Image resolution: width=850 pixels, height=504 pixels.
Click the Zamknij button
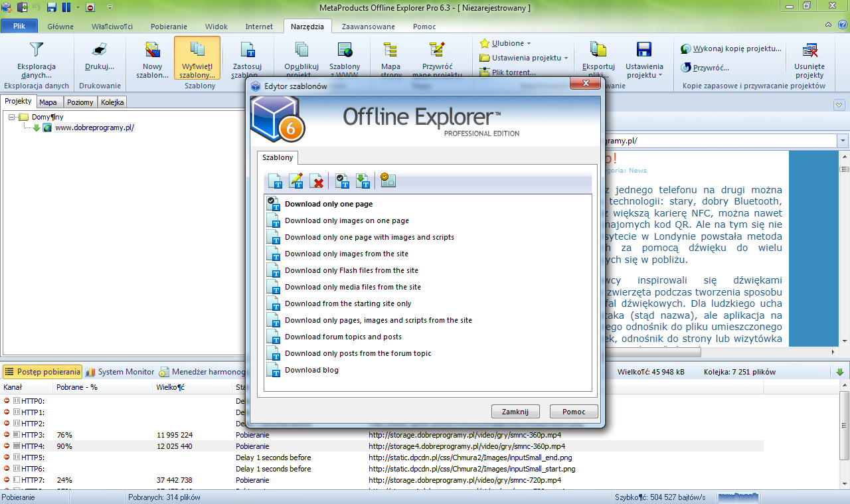(515, 412)
